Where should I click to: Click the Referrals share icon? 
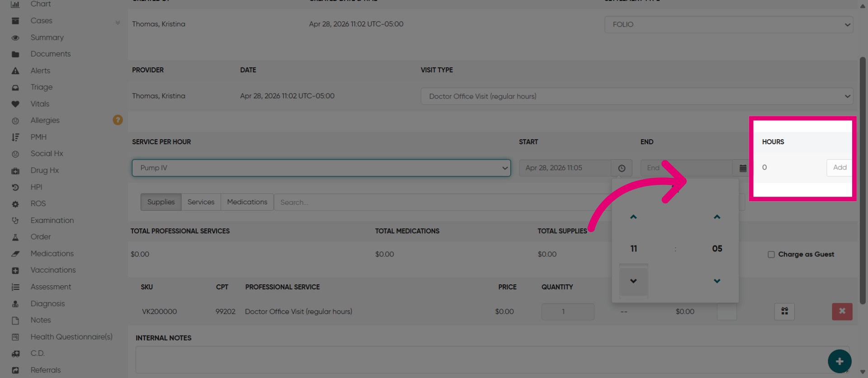tap(15, 370)
